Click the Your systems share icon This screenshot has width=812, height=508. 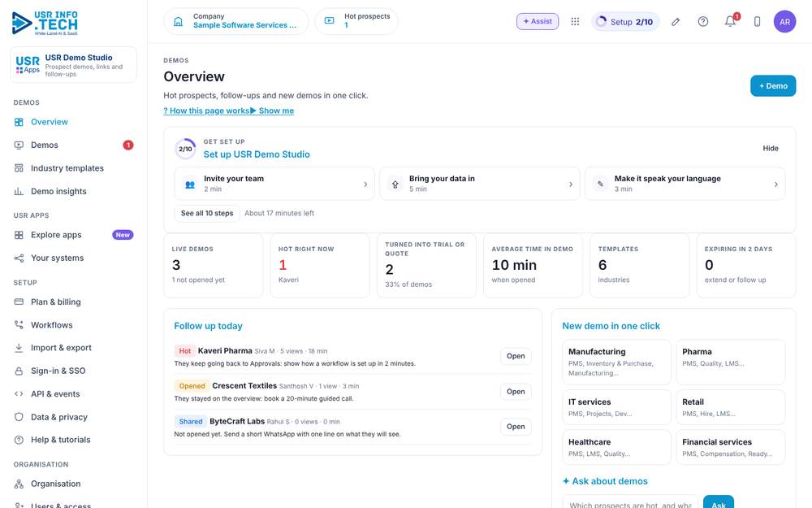(19, 258)
